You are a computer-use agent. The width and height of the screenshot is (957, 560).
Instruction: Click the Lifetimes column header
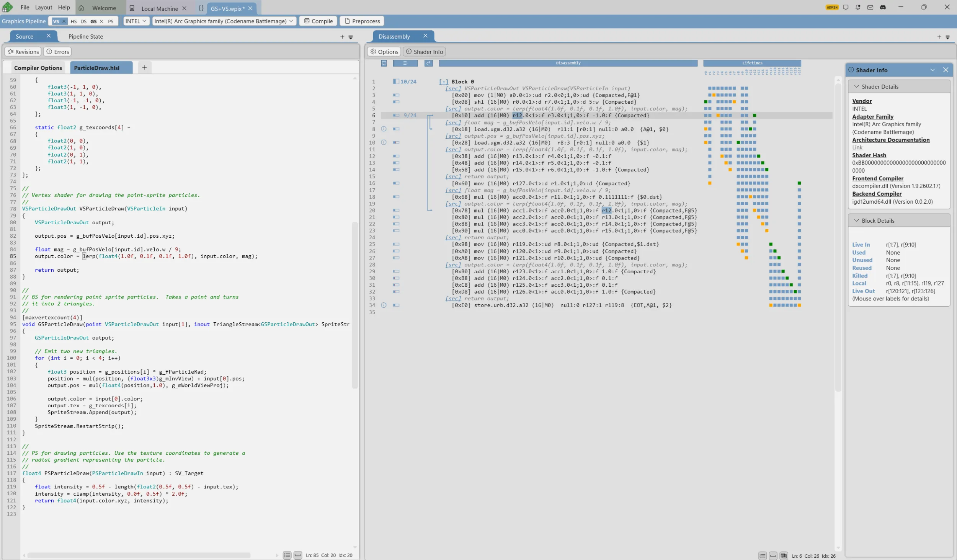coord(752,63)
